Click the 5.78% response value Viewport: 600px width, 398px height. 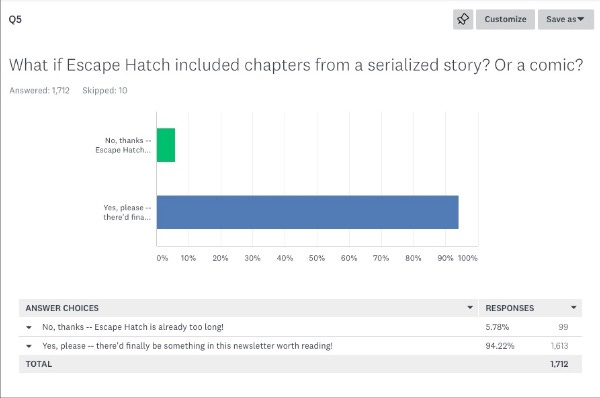pyautogui.click(x=497, y=327)
